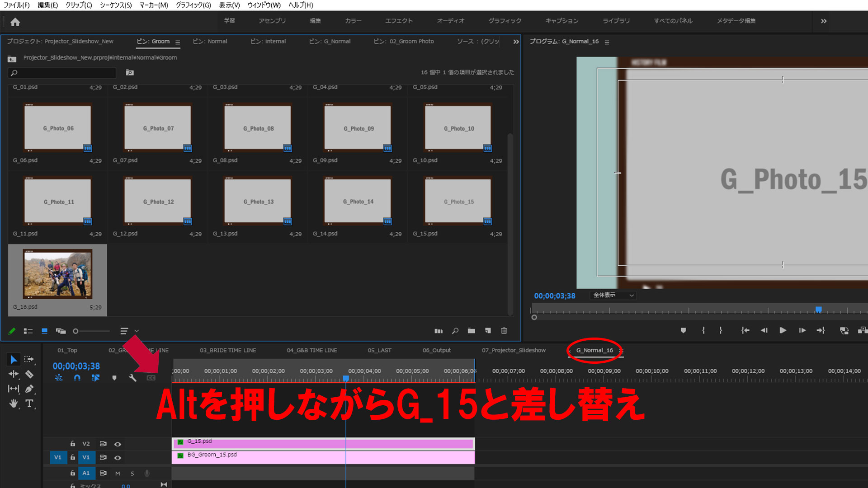Toggle V1 track visibility eye

click(x=118, y=458)
